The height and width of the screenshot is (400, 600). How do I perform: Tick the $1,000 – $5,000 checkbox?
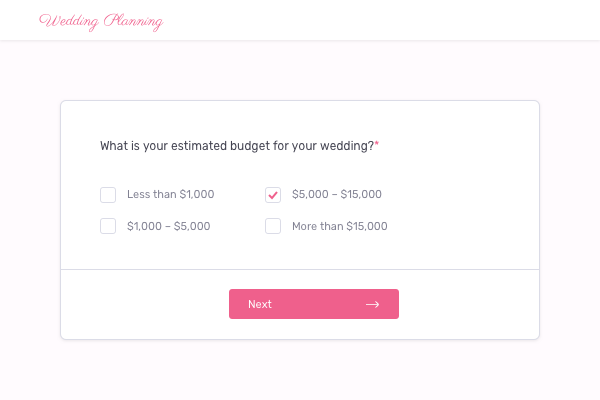pos(108,226)
